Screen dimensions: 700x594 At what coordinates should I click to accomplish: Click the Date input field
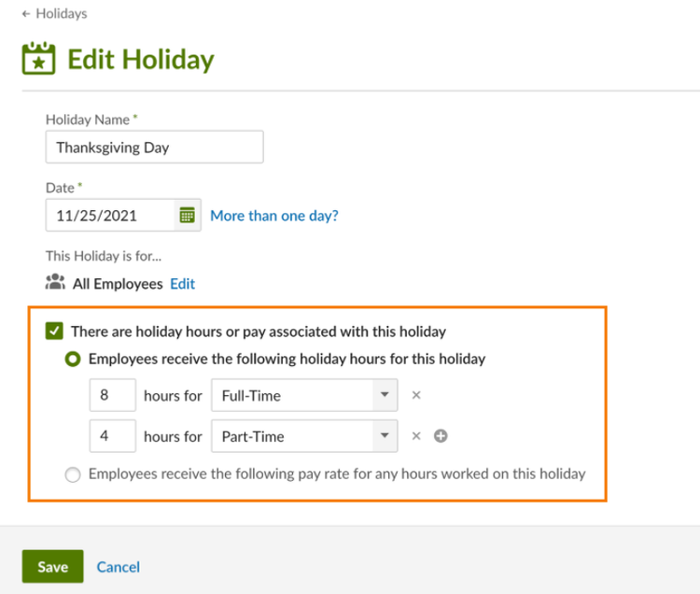tap(110, 215)
